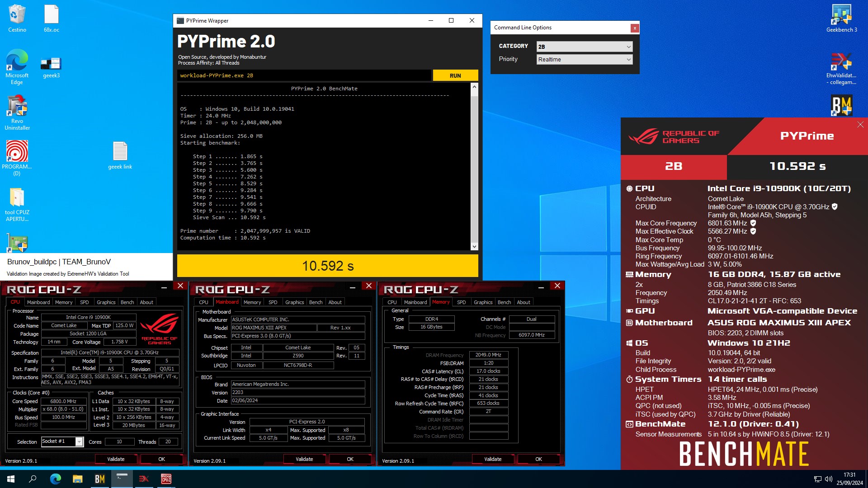This screenshot has height=488, width=868.
Task: Open Graphics tab in first CPU-Z window
Action: click(106, 302)
